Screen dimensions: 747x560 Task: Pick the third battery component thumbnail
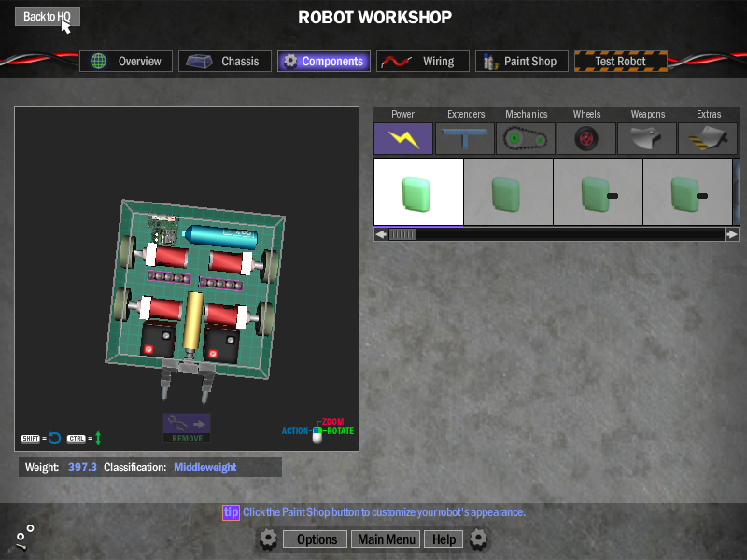coord(598,192)
